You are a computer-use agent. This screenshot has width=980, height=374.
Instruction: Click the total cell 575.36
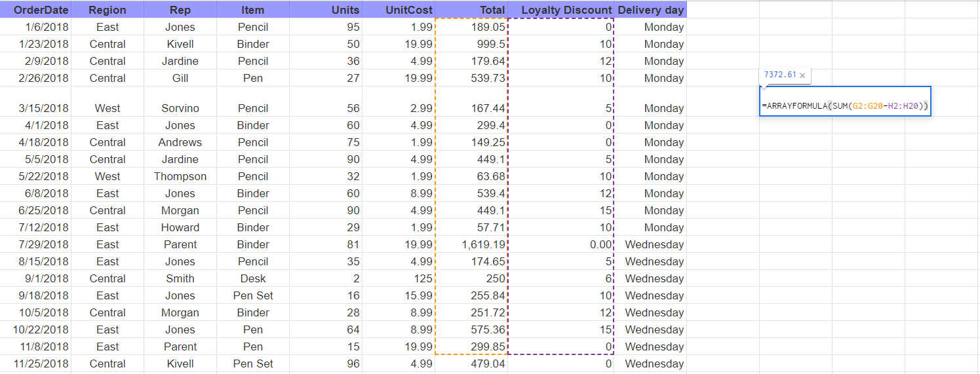pos(471,329)
